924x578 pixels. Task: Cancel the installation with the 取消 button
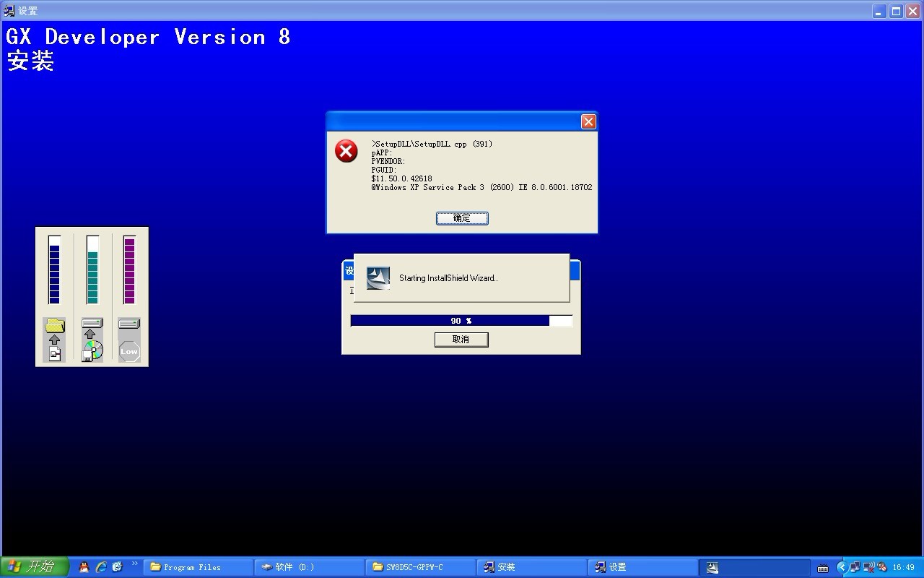[461, 340]
